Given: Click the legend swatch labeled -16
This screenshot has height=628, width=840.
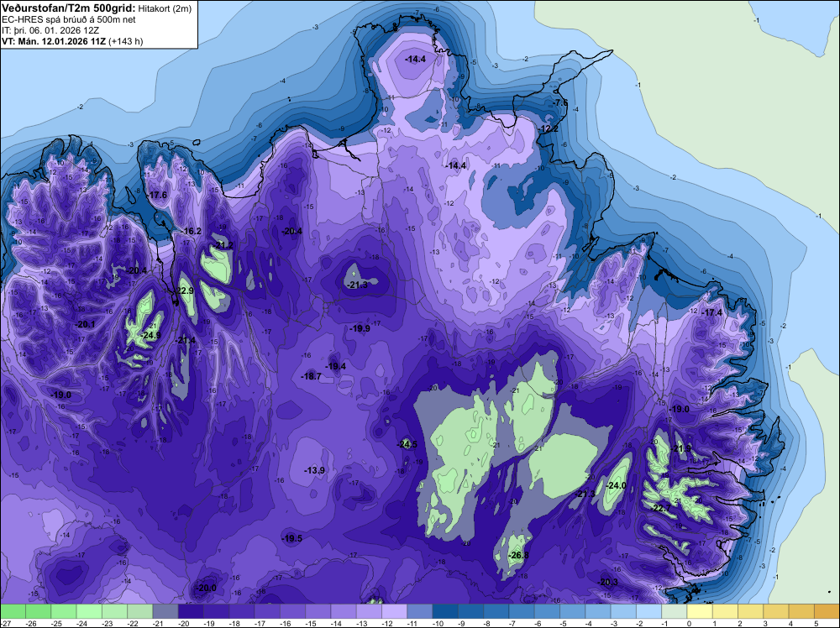Looking at the screenshot, I should click(x=292, y=611).
